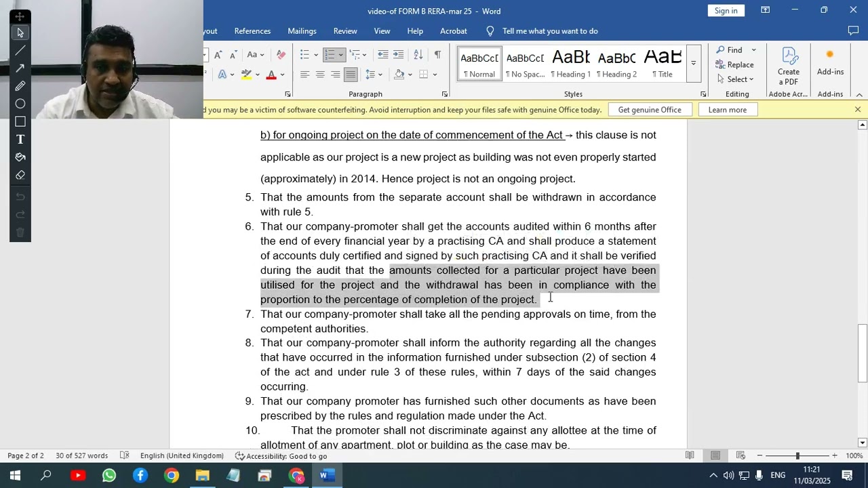Click the Clear All Formatting icon
Image resolution: width=868 pixels, height=488 pixels.
pyautogui.click(x=281, y=55)
